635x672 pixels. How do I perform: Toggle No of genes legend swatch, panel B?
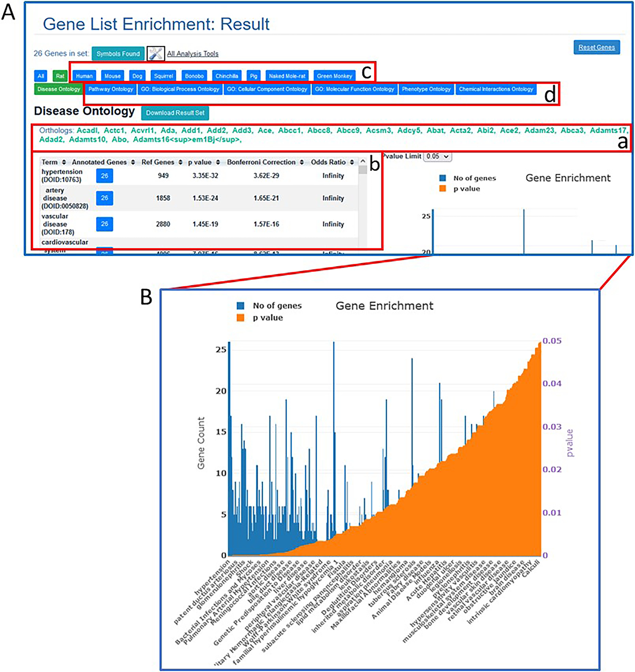point(240,306)
